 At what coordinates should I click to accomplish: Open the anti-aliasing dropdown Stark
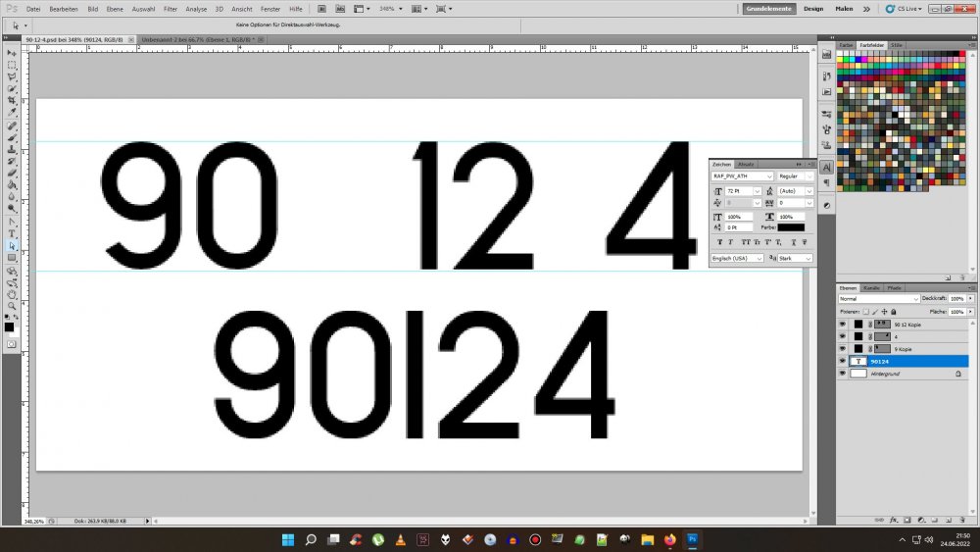point(795,258)
